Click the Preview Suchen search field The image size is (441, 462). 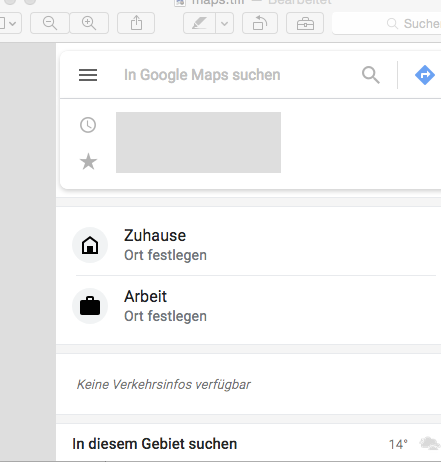(x=387, y=23)
